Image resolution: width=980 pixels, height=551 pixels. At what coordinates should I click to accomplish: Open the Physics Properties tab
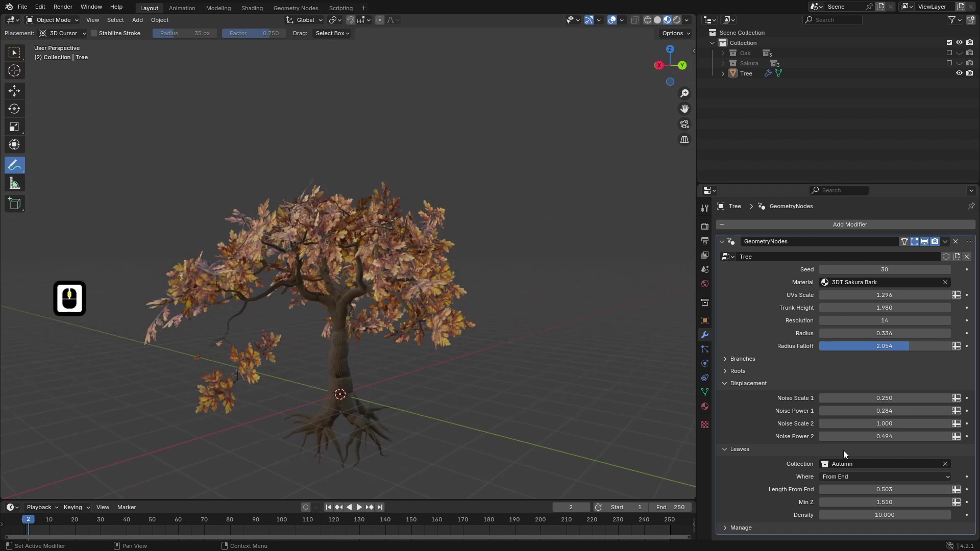(704, 363)
